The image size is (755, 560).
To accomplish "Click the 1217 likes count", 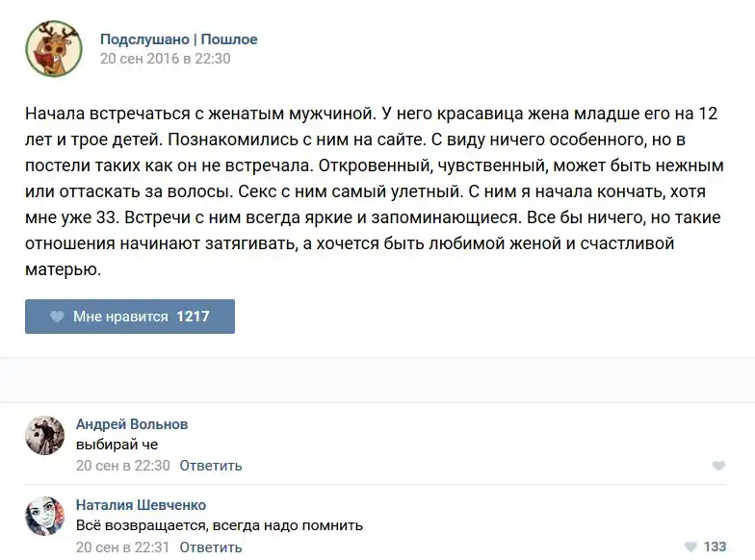I will [193, 317].
